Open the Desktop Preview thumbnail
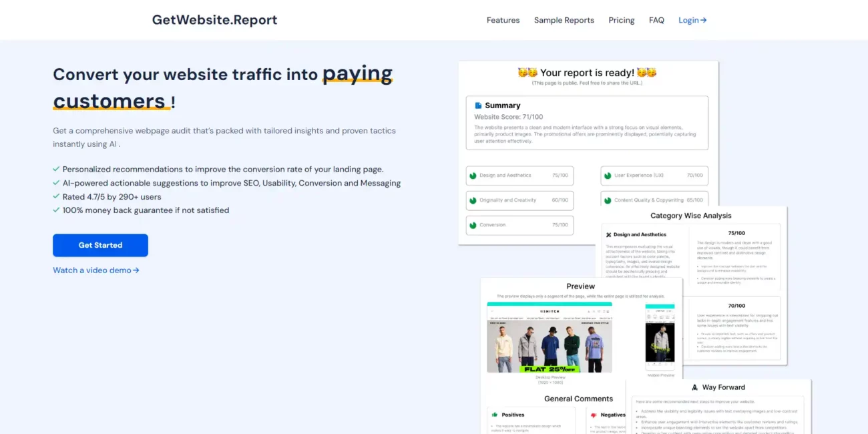Image resolution: width=868 pixels, height=434 pixels. pos(550,337)
